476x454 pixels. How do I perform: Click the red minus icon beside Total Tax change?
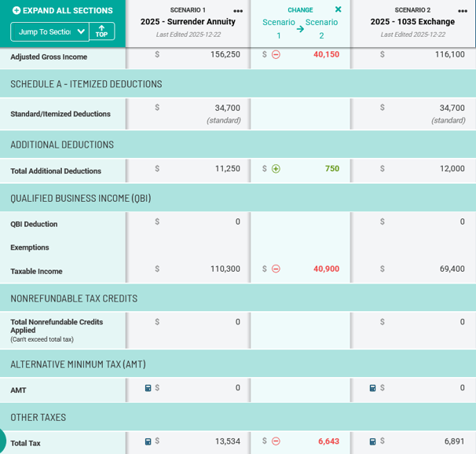(x=276, y=441)
